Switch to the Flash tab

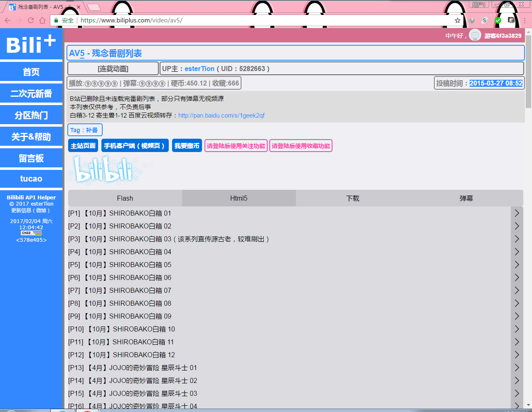pyautogui.click(x=125, y=198)
